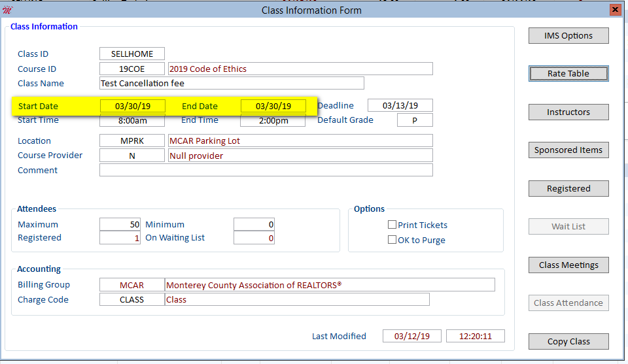The height and width of the screenshot is (364, 628).
Task: Click the Copy Class button
Action: coord(568,342)
